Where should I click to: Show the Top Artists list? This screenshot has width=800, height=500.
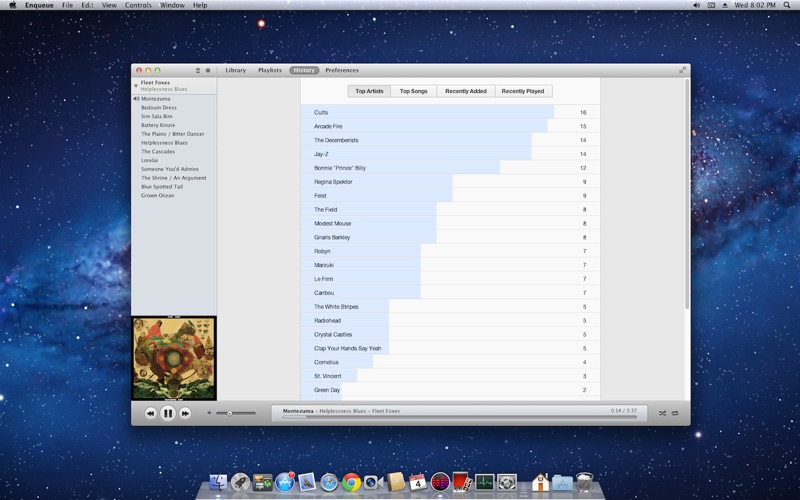369,91
